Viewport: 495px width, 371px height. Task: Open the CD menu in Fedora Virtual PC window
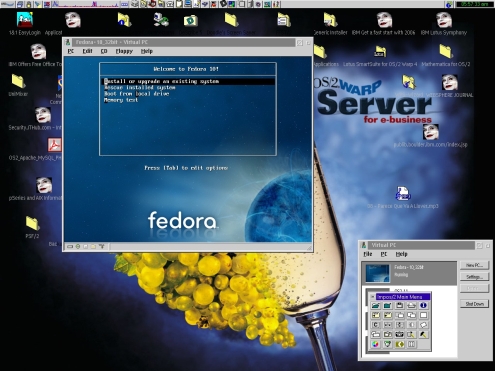click(104, 51)
